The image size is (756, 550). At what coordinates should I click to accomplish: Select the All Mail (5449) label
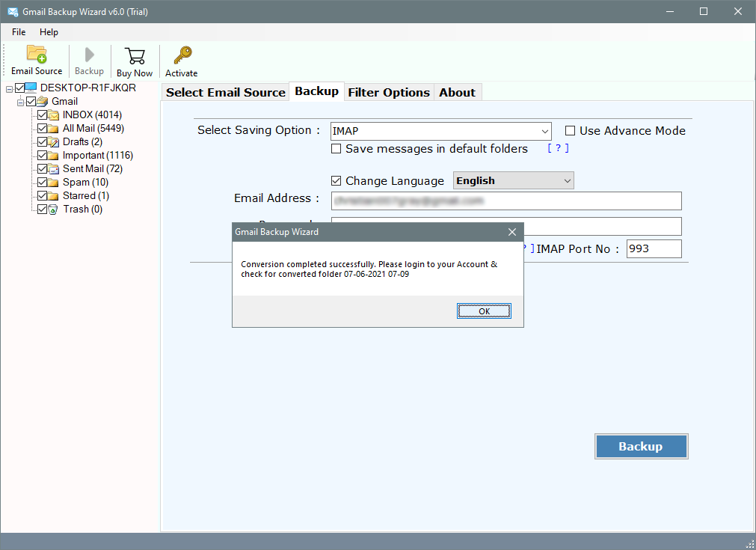[93, 129]
